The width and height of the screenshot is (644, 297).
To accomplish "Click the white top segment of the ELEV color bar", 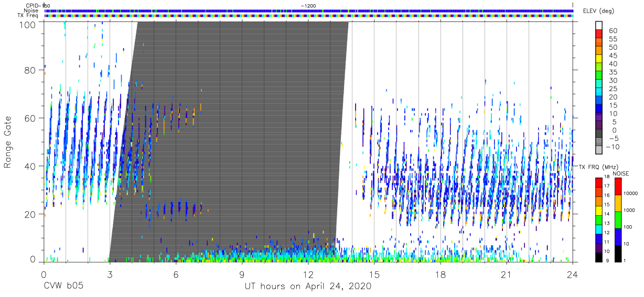I will tap(599, 25).
